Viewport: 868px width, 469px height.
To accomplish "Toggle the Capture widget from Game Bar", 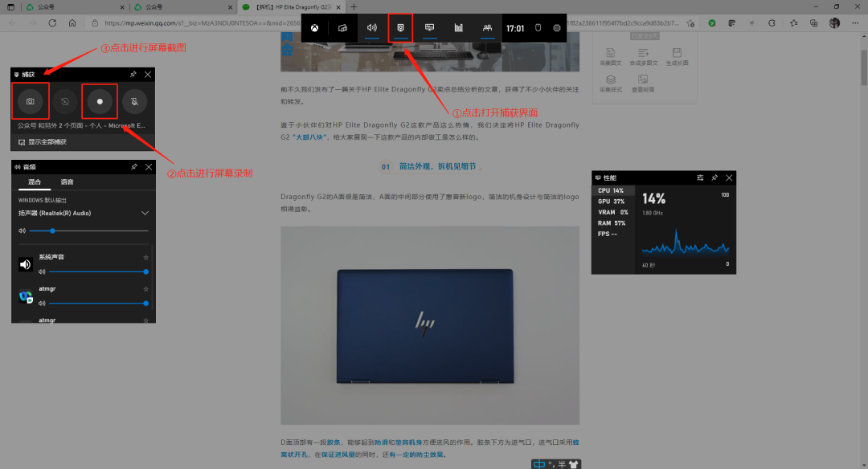I will pyautogui.click(x=401, y=27).
